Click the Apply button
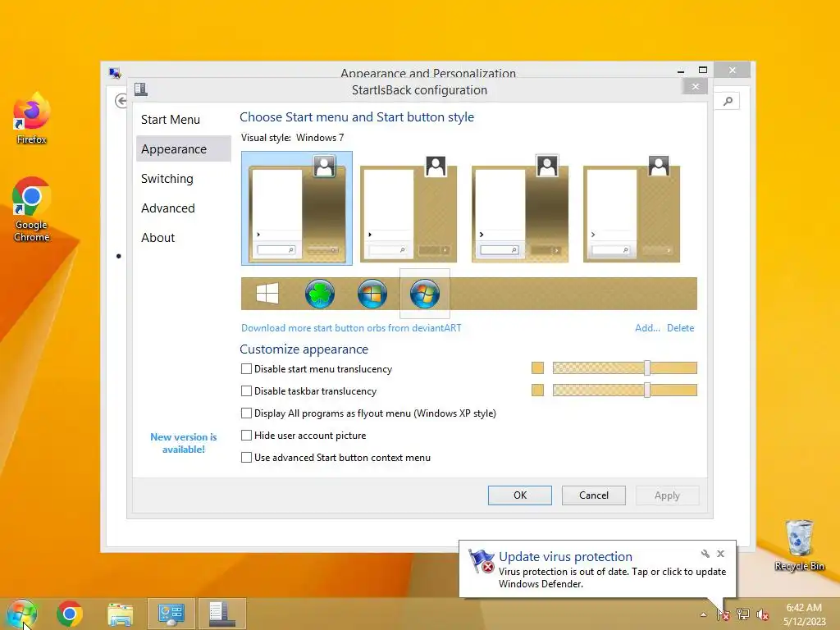The height and width of the screenshot is (630, 840). (667, 495)
